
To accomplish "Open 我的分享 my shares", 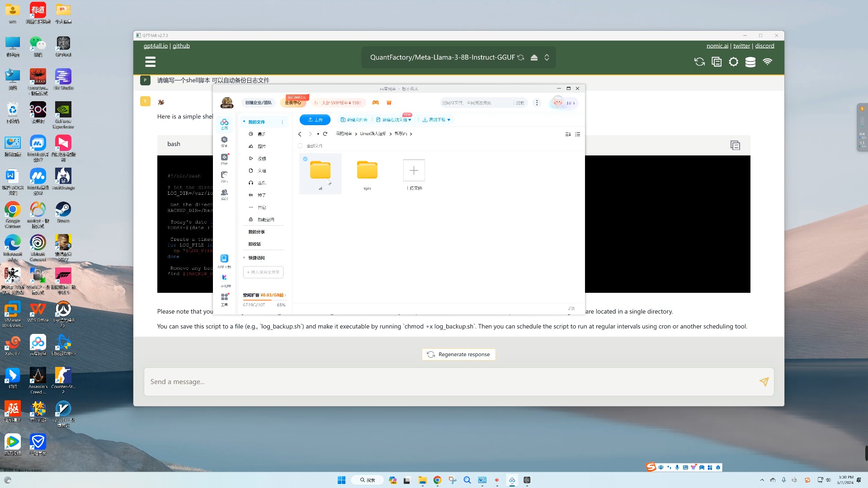I will coord(256,232).
